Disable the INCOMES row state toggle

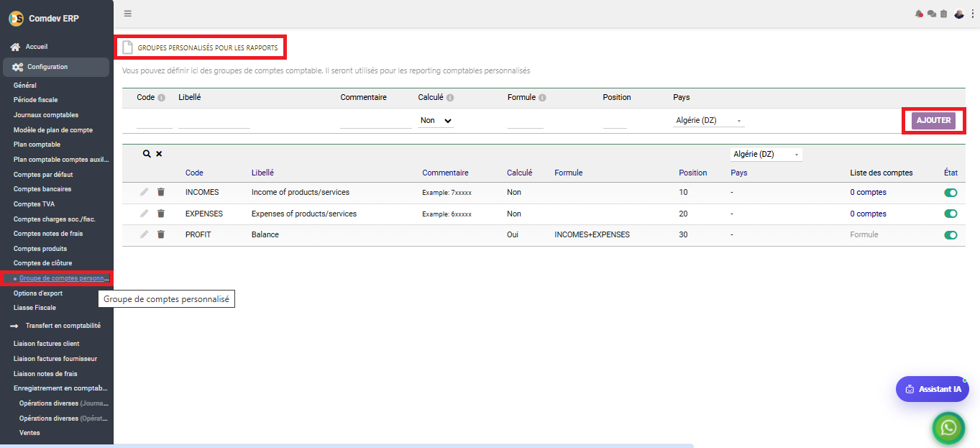coord(951,193)
